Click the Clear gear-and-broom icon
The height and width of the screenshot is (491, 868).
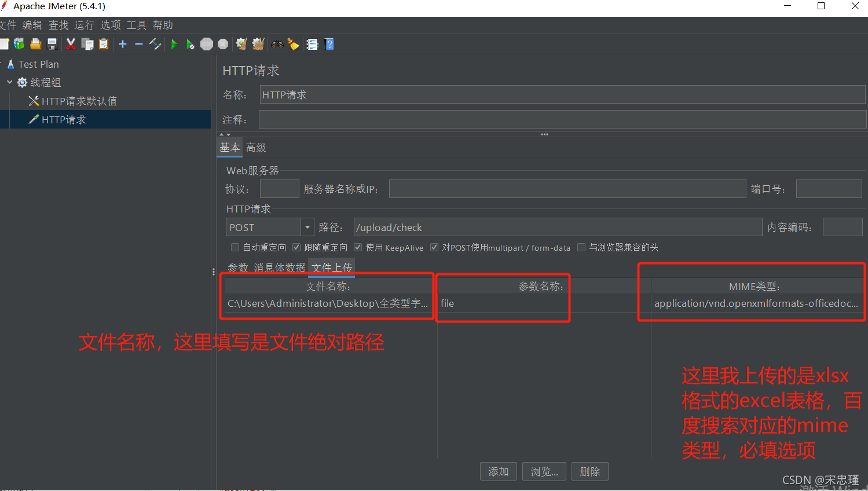coord(241,44)
